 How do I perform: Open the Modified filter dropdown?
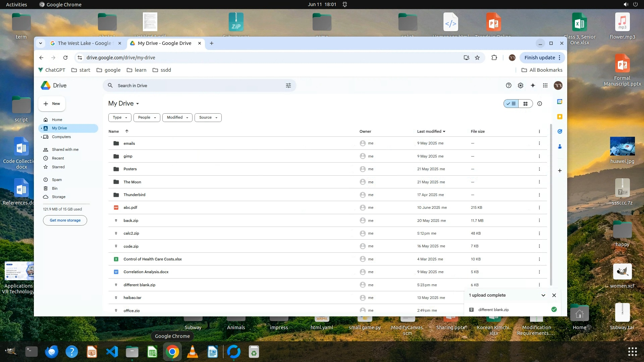point(177,117)
